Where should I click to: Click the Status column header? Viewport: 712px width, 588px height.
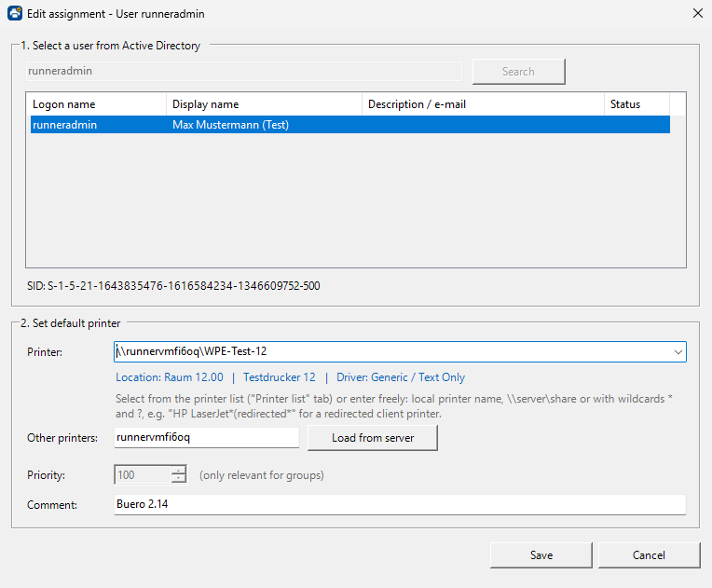tap(637, 104)
